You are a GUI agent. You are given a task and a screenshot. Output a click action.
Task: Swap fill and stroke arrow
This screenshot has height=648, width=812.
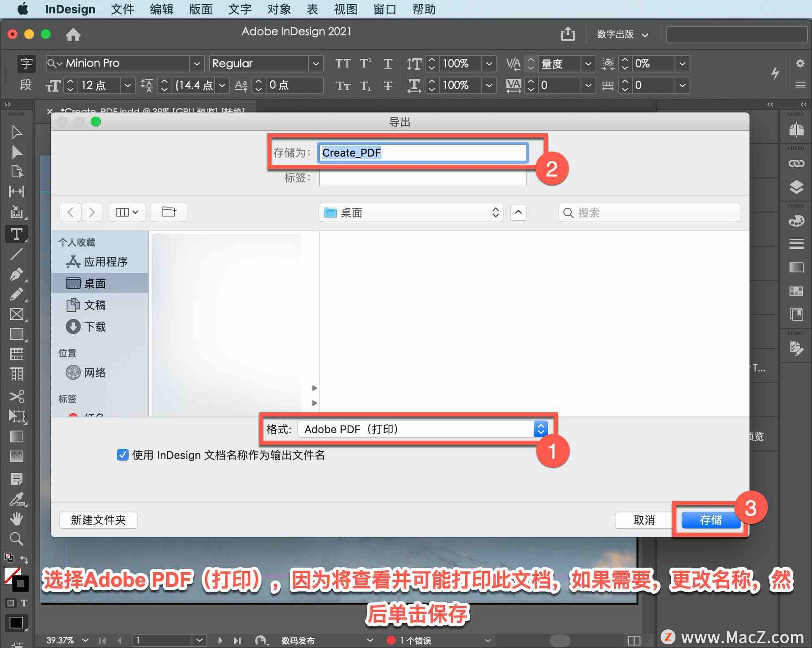pyautogui.click(x=24, y=559)
